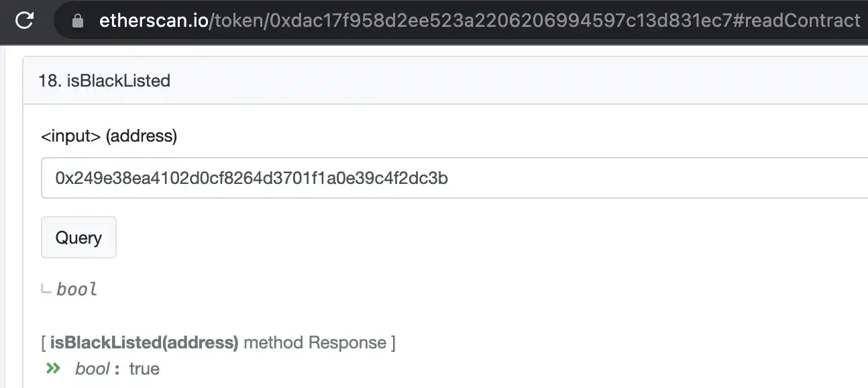Focus the address input field
This screenshot has width=868, height=388.
coord(455,178)
